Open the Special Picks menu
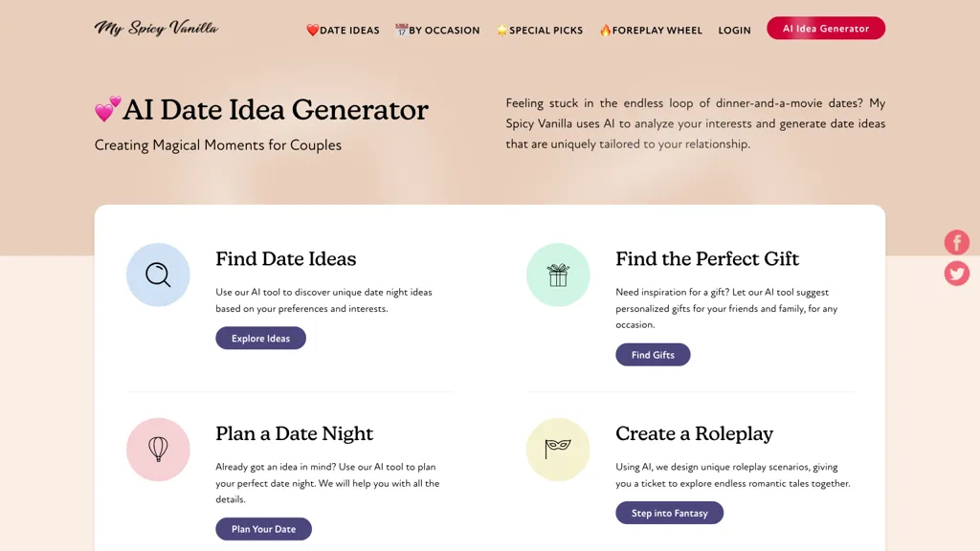 [x=540, y=30]
